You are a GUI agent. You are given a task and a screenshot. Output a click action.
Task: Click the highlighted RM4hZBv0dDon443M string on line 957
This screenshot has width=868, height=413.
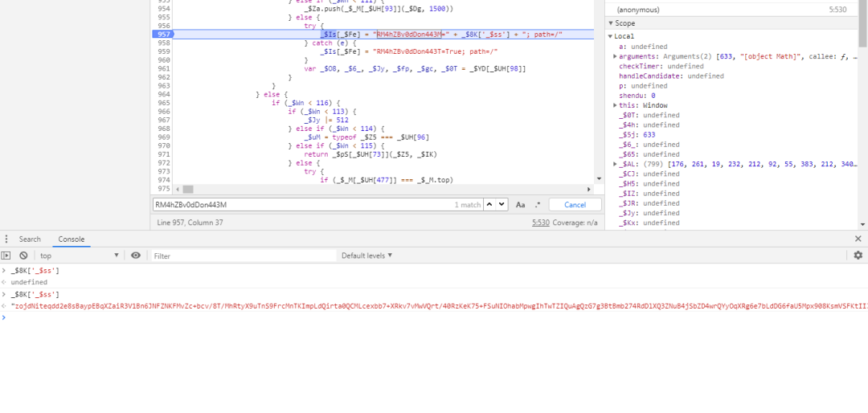[x=410, y=35]
